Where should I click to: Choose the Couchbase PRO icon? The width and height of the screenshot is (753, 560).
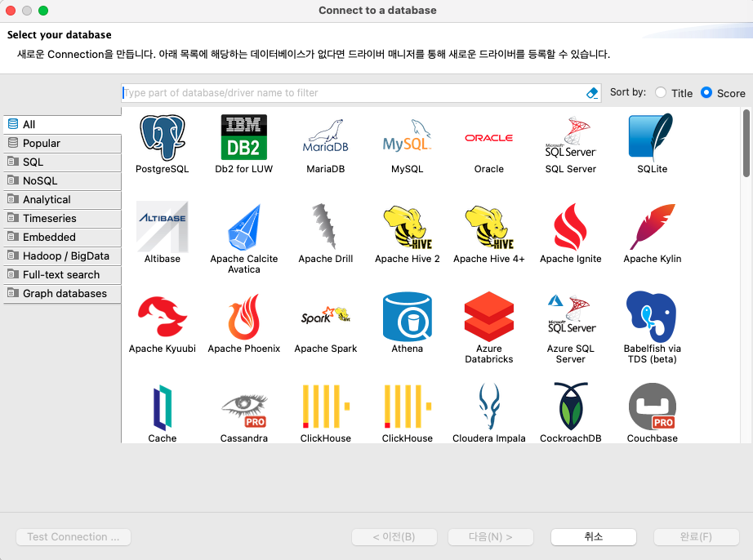653,406
